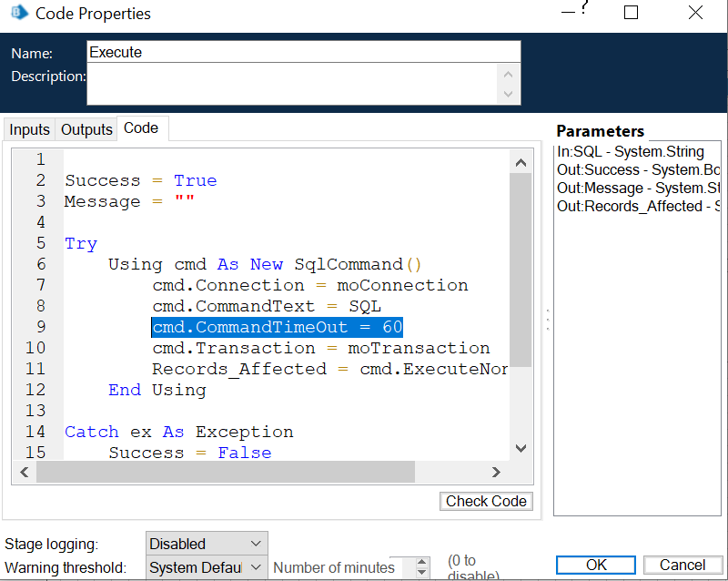Viewport: 728px width, 581px height.
Task: Click code editor scroll up arrow
Action: click(521, 163)
